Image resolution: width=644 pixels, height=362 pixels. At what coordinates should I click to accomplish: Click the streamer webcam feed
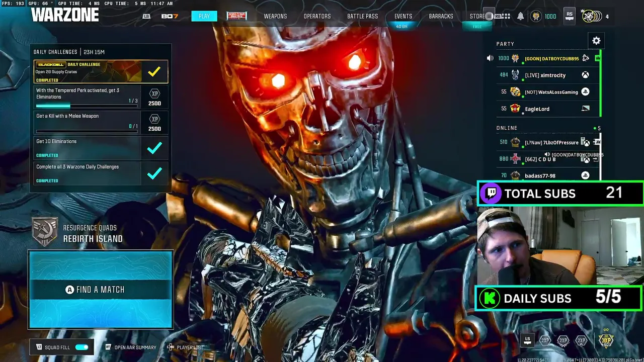pyautogui.click(x=559, y=246)
